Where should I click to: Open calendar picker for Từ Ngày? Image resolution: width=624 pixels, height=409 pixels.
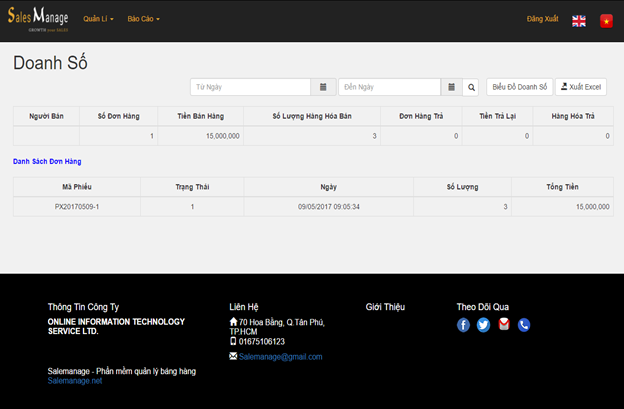(x=323, y=87)
